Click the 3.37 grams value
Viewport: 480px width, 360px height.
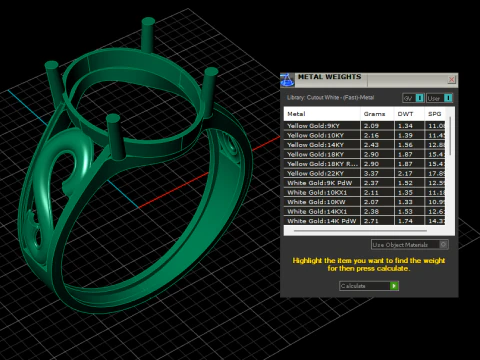point(371,173)
